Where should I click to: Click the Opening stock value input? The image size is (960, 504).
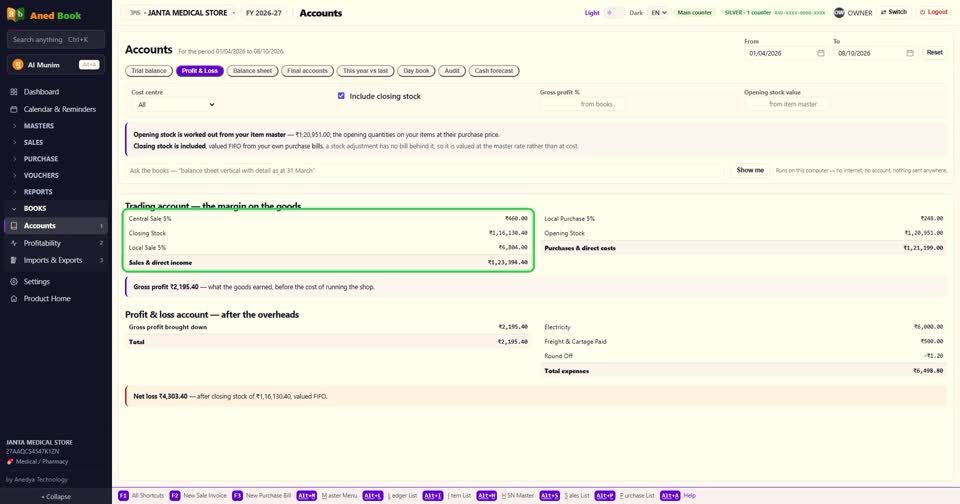[x=787, y=104]
